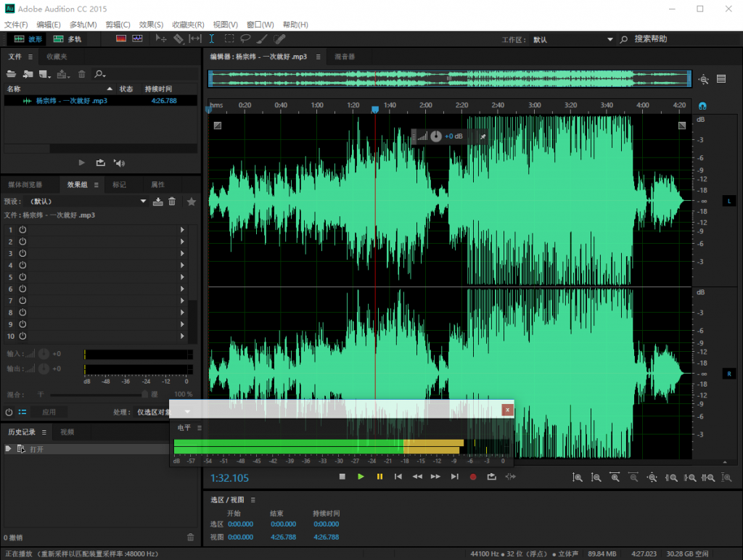Open the Files panel options menu
This screenshot has height=560, width=743.
[x=30, y=57]
